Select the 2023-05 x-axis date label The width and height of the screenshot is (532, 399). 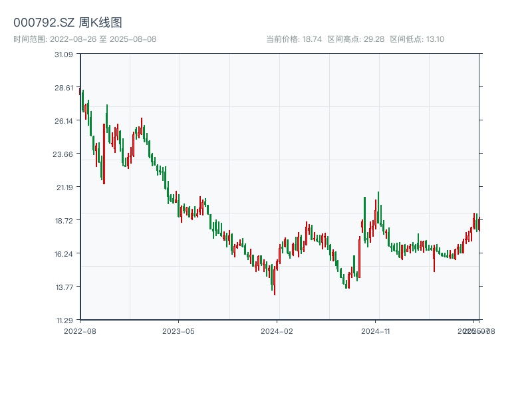[x=178, y=331]
